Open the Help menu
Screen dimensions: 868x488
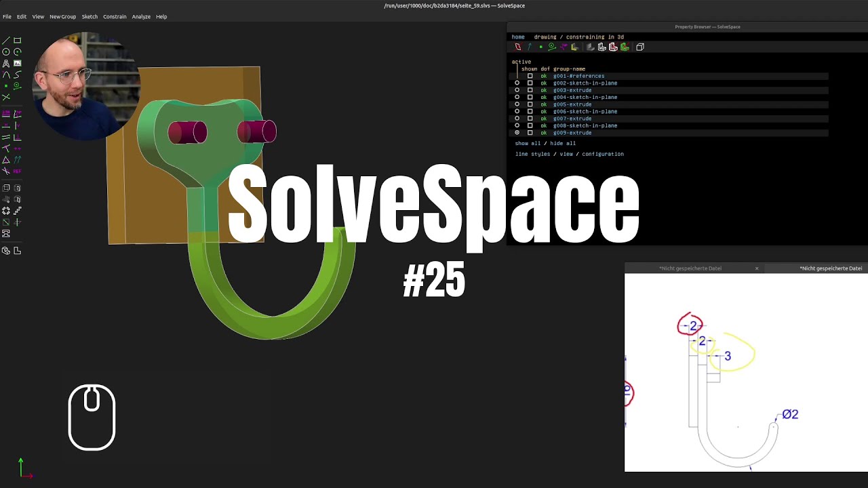coord(161,16)
